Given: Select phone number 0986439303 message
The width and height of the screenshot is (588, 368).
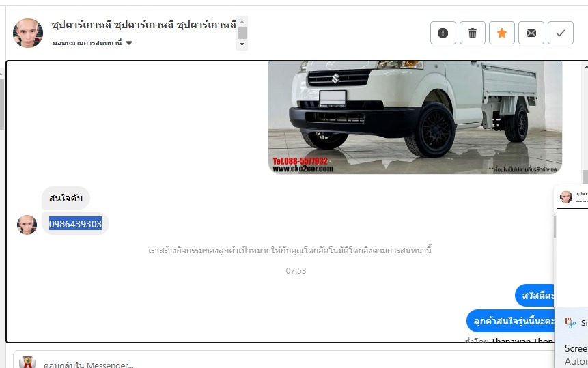Looking at the screenshot, I should tap(75, 224).
